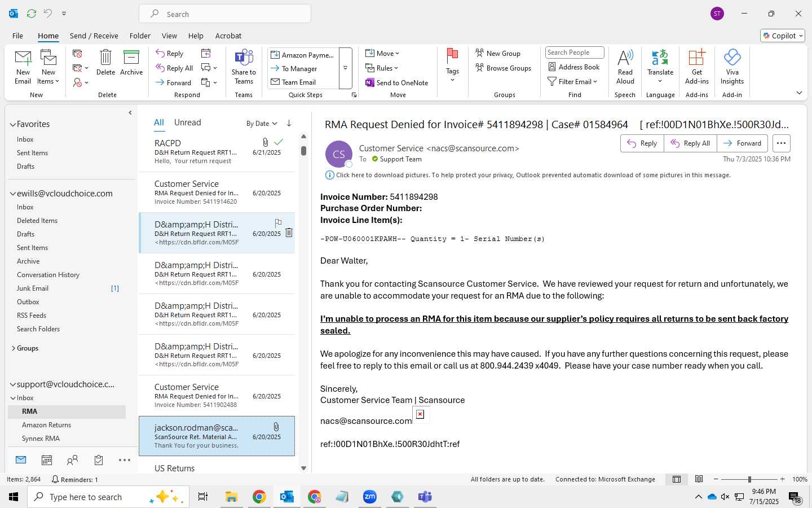Open the View tab

coord(169,36)
